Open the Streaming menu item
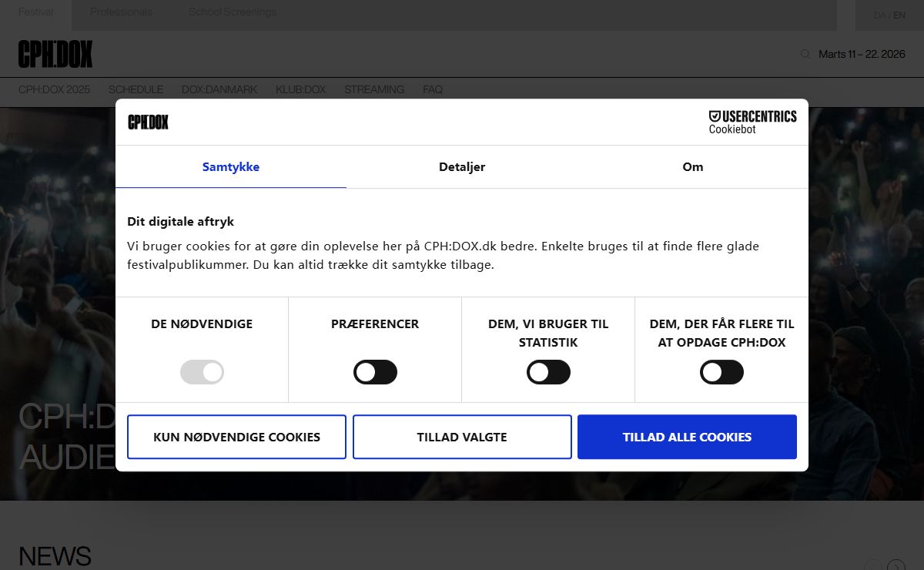This screenshot has height=570, width=924. point(374,89)
